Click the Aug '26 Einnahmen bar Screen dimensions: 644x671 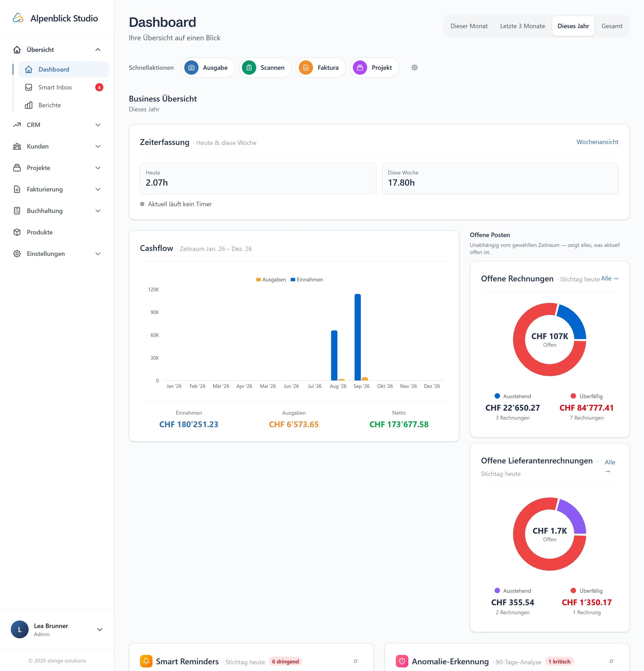(x=334, y=355)
